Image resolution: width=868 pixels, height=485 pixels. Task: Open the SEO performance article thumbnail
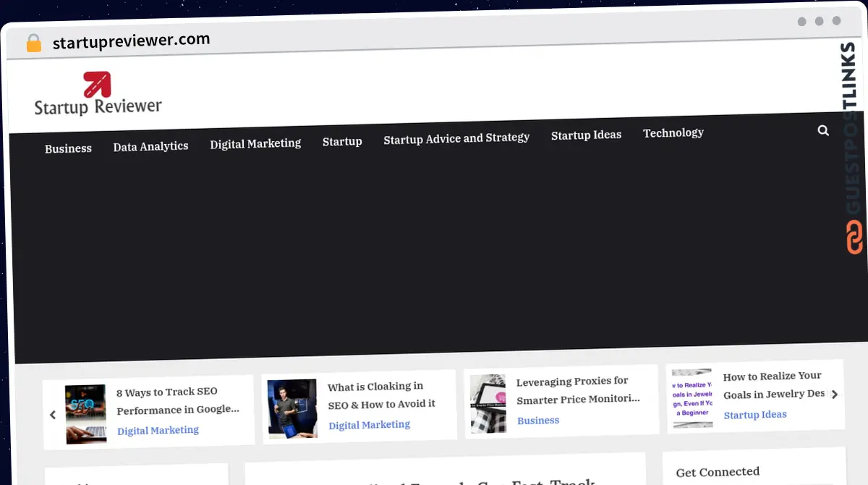tap(86, 413)
